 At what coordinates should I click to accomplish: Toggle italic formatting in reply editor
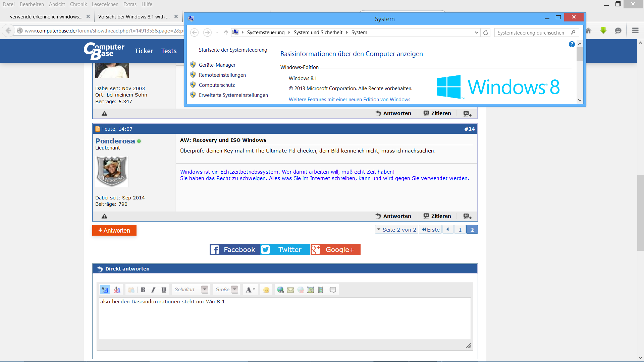click(153, 290)
